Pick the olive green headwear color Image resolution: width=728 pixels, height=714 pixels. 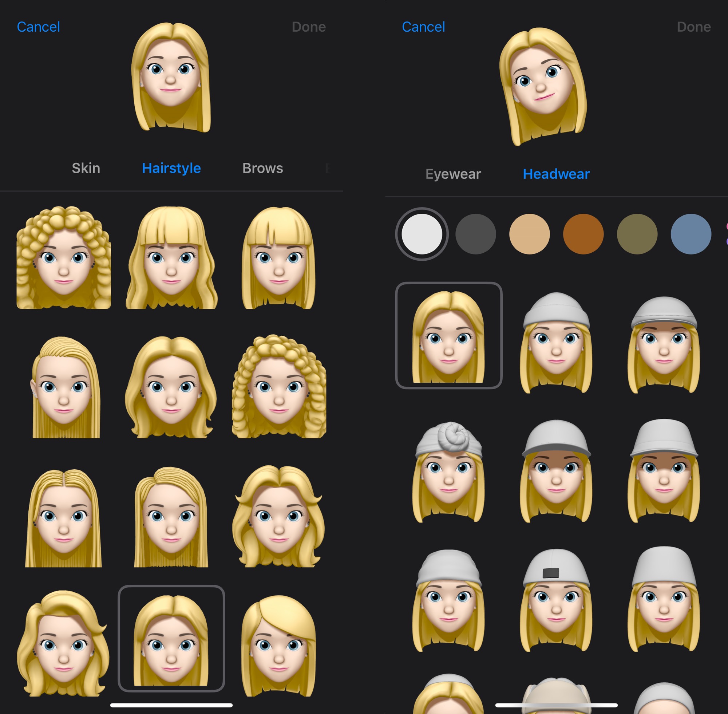click(x=637, y=234)
